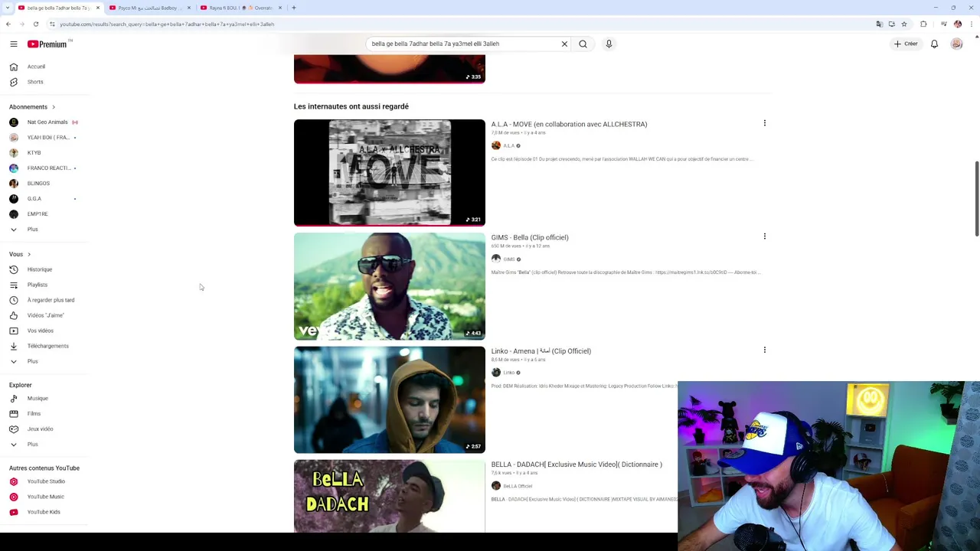The image size is (980, 551).
Task: Play the BELLA - DADACH video thumbnail
Action: pos(389,495)
